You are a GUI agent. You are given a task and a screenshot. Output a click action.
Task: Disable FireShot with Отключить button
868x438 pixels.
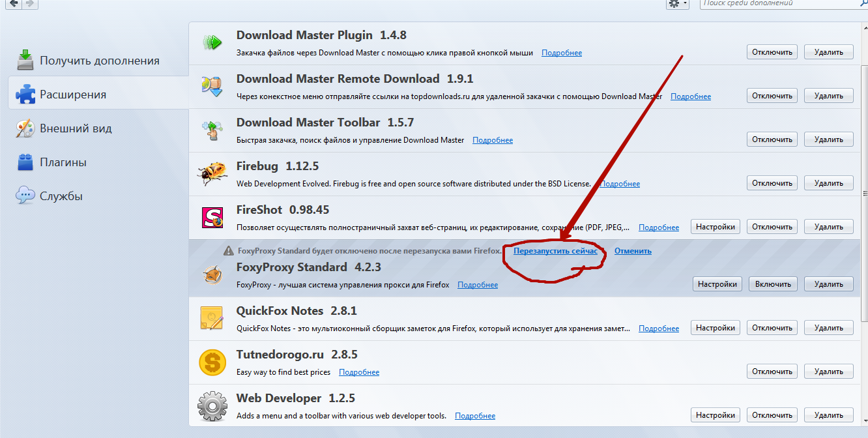tap(772, 227)
